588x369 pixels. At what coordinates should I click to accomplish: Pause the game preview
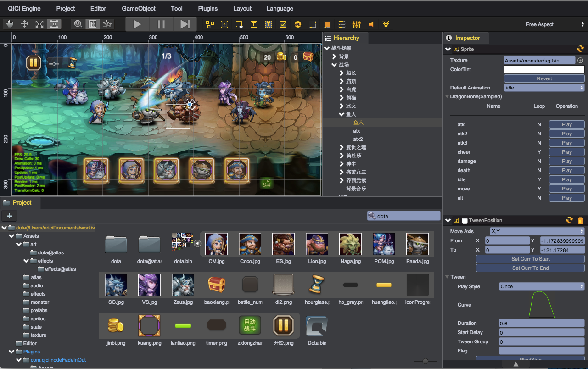click(x=161, y=24)
